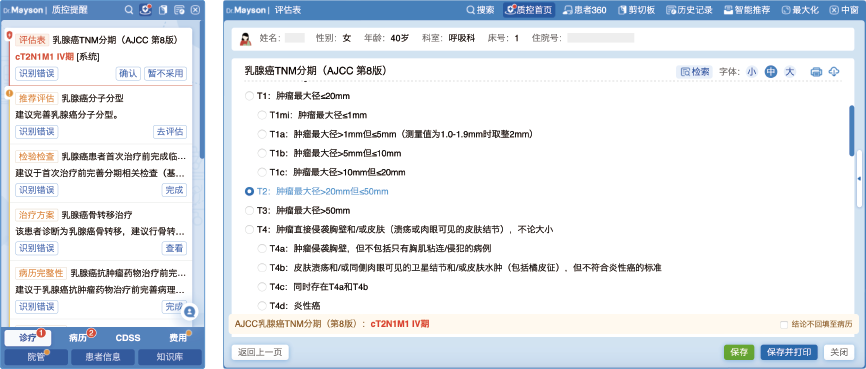This screenshot has width=866, height=369.
Task: Click the cloud download icon in form header
Action: [x=833, y=71]
